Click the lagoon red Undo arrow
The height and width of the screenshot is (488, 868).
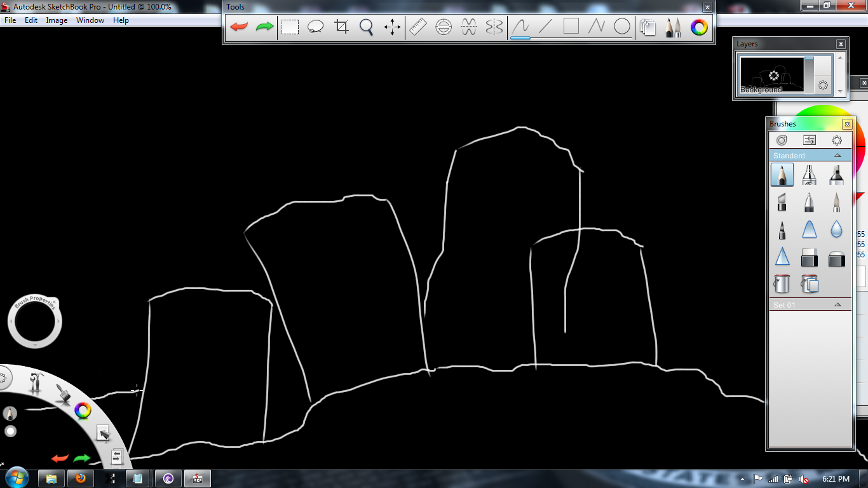60,458
